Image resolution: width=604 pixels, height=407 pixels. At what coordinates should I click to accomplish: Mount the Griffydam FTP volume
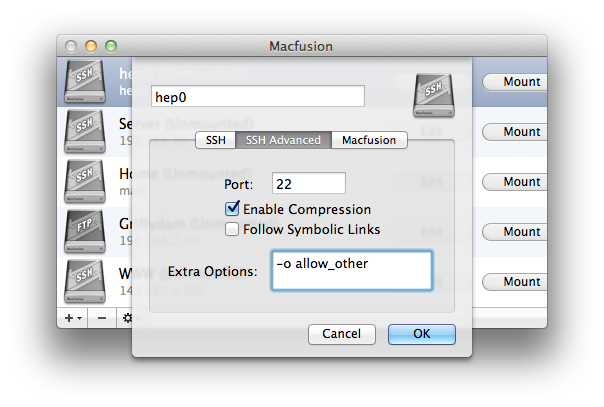click(515, 232)
